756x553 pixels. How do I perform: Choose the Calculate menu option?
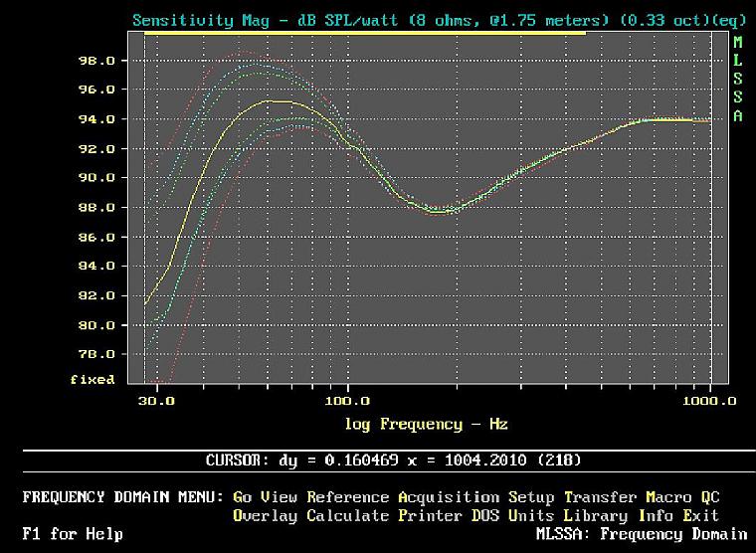click(348, 516)
